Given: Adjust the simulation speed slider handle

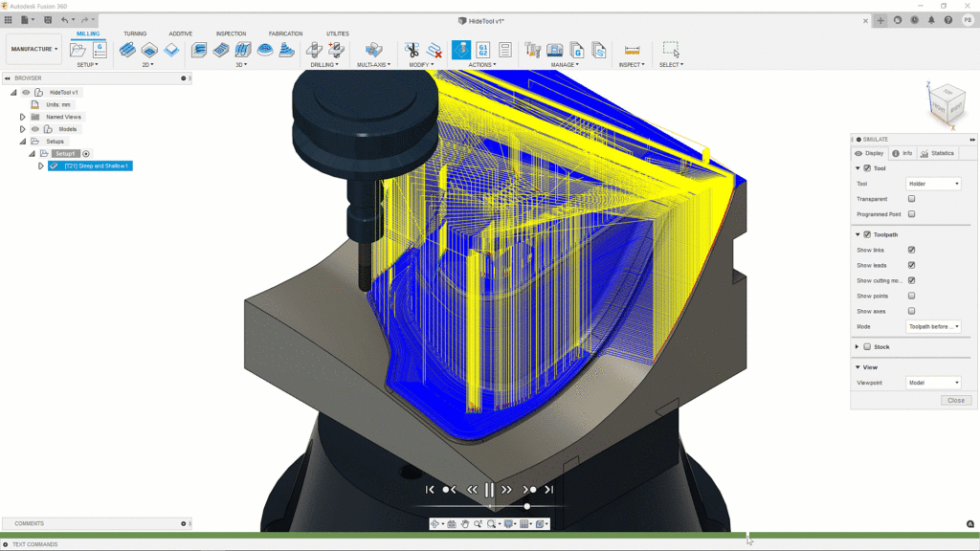Looking at the screenshot, I should coord(527,507).
